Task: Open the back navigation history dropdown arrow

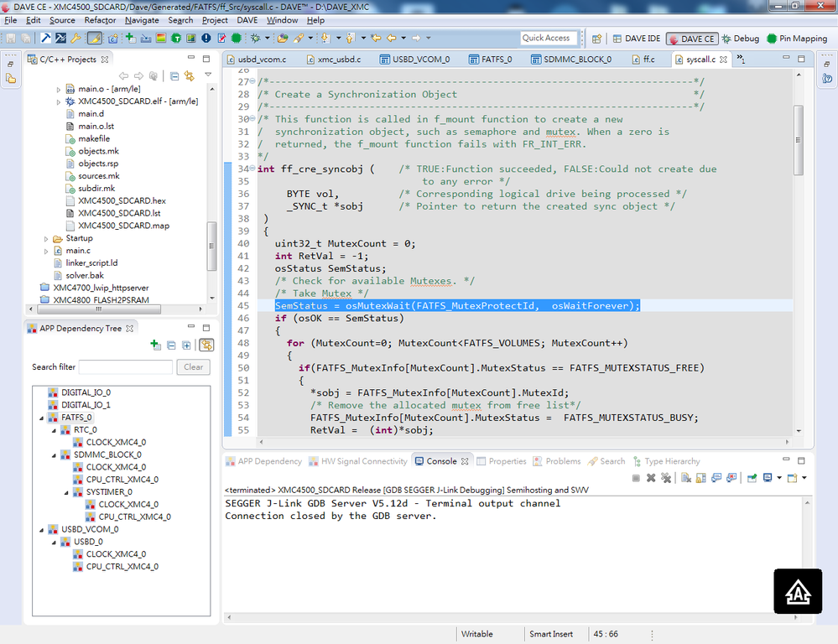Action: (403, 38)
